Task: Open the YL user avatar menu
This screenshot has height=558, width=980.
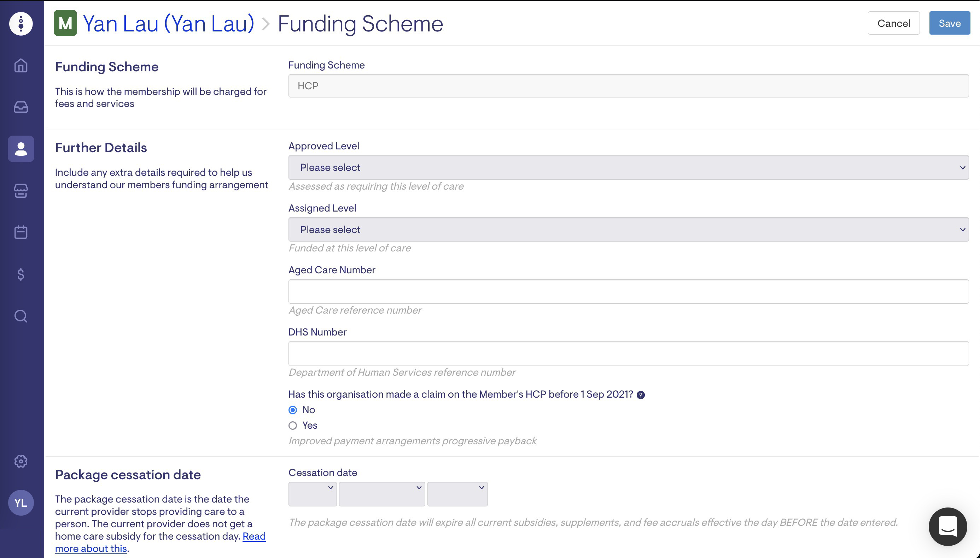Action: [x=21, y=503]
